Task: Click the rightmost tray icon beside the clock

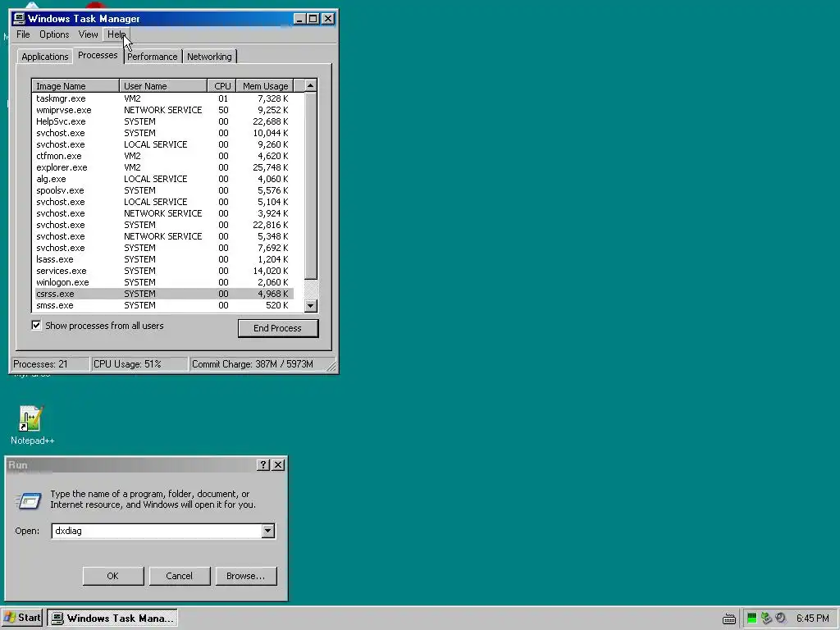Action: (x=781, y=619)
